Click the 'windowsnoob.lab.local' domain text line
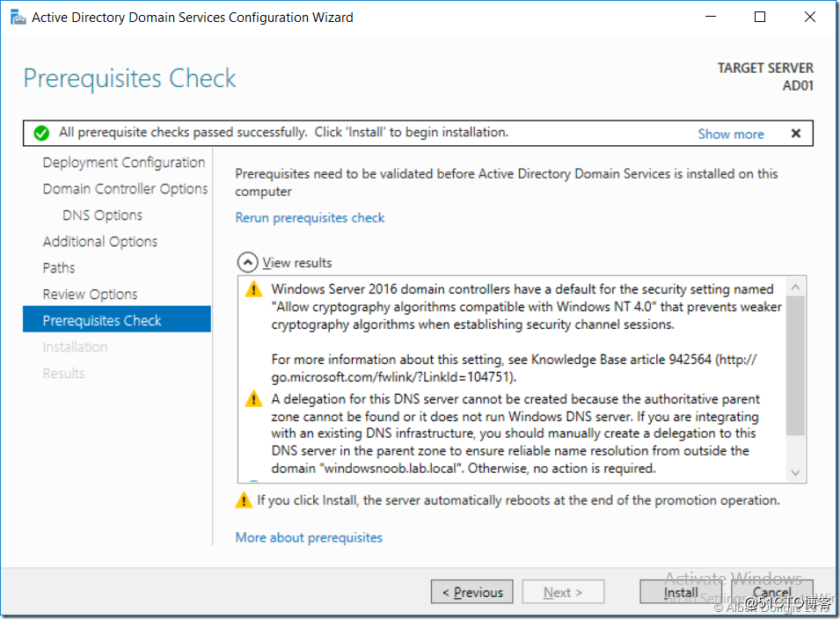The width and height of the screenshot is (840, 619). pyautogui.click(x=464, y=469)
